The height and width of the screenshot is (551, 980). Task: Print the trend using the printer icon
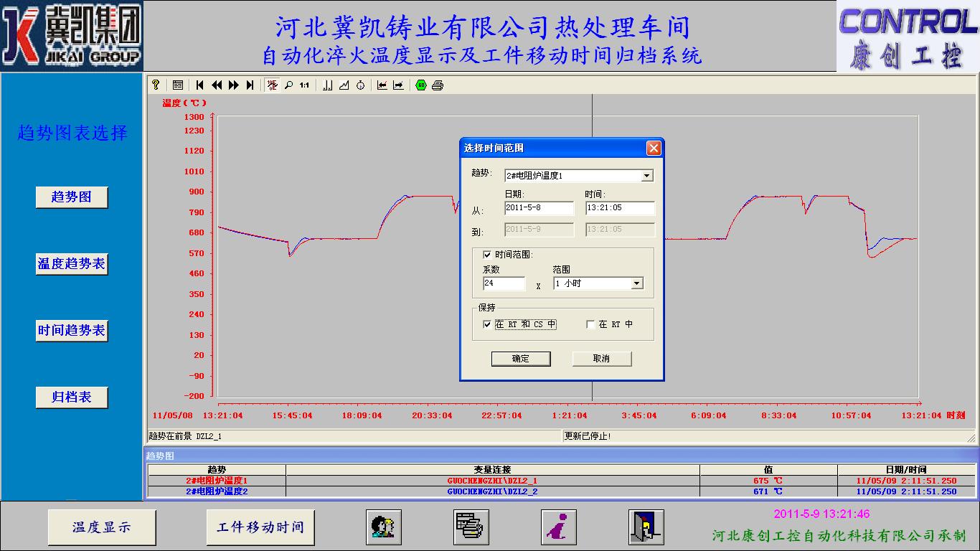coord(438,85)
